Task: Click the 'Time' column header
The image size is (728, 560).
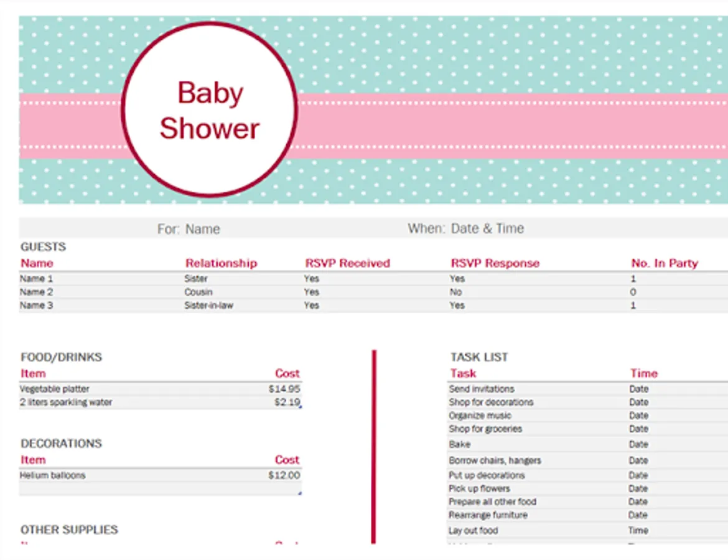Action: (x=644, y=373)
